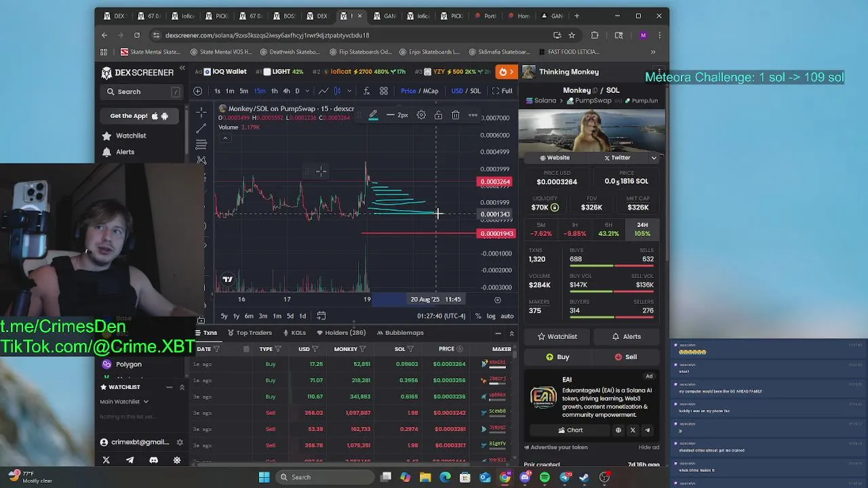Image resolution: width=868 pixels, height=488 pixels.
Task: Open the token Website link
Action: point(555,158)
